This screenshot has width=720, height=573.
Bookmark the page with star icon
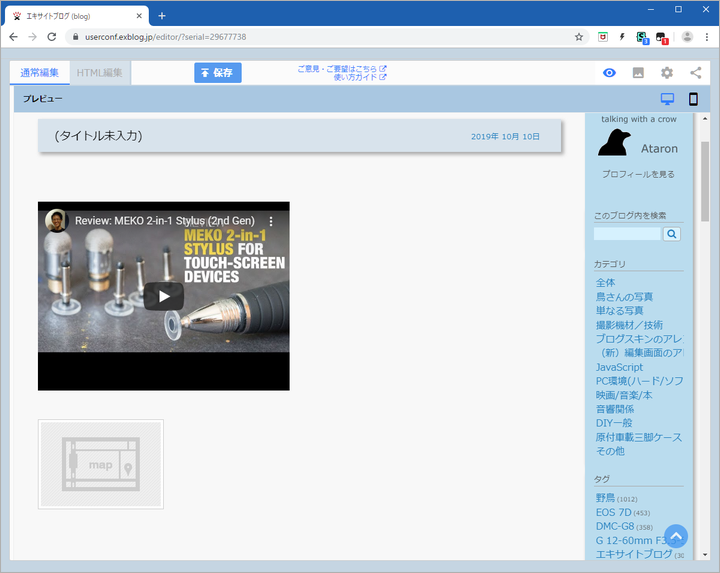coord(579,37)
